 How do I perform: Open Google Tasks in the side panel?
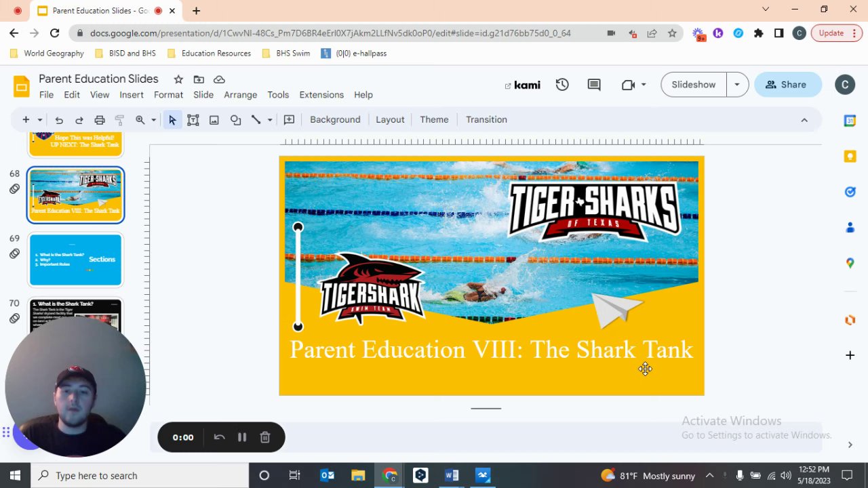pos(850,192)
